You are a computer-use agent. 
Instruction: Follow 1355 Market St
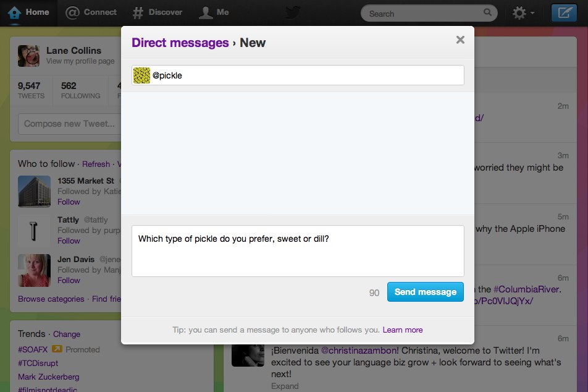point(69,202)
